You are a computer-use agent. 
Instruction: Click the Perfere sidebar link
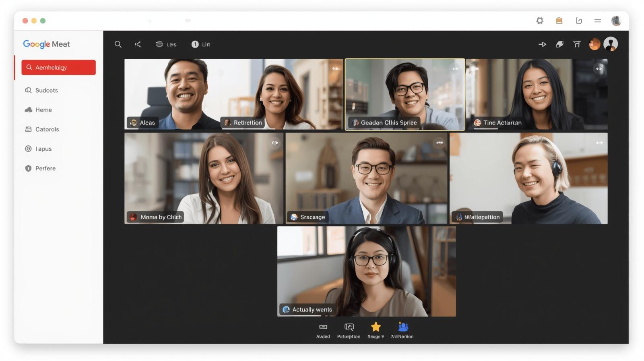[45, 168]
